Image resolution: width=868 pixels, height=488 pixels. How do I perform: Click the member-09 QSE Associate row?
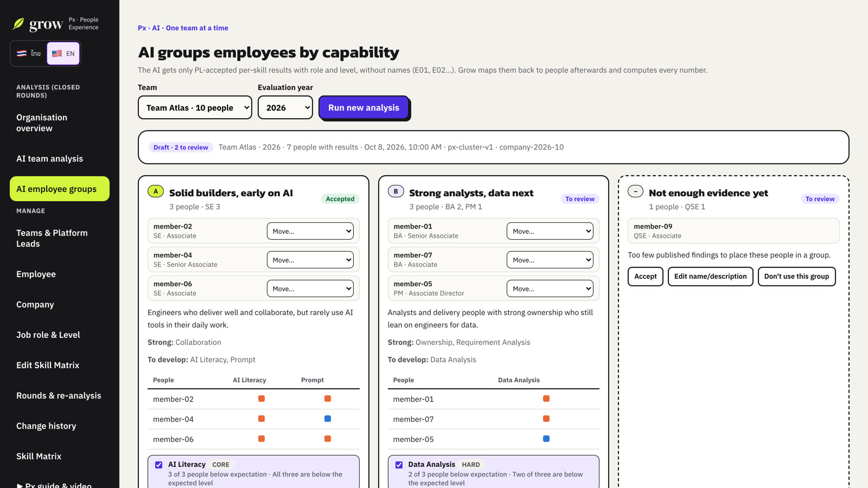coord(733,230)
